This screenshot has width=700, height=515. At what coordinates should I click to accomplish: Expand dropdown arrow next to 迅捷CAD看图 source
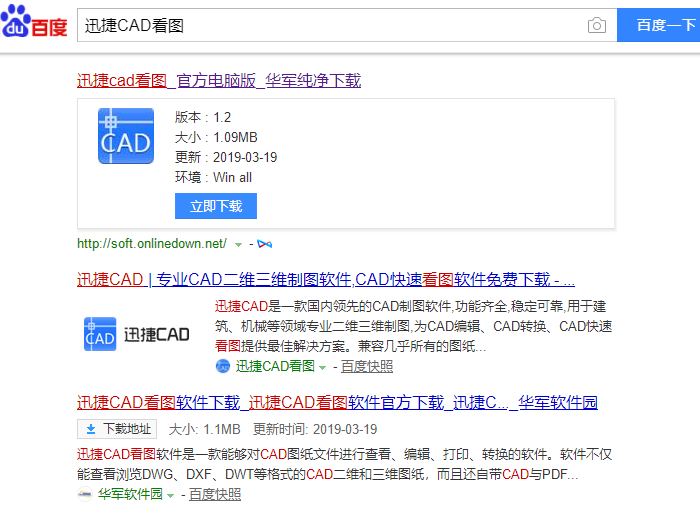[x=322, y=368]
